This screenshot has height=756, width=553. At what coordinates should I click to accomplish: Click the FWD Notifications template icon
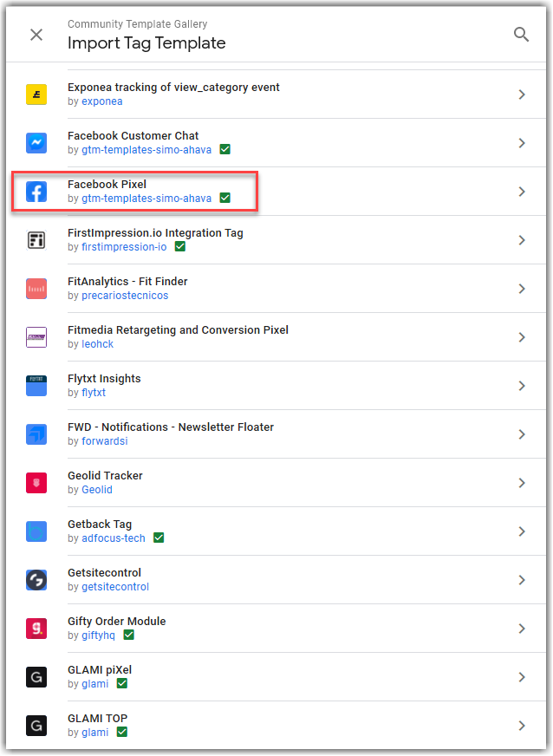(36, 434)
